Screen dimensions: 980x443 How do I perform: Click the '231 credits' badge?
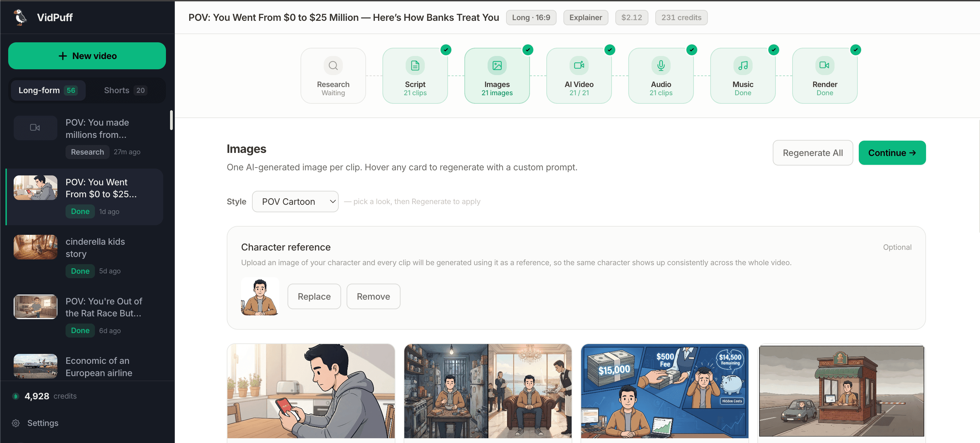681,17
